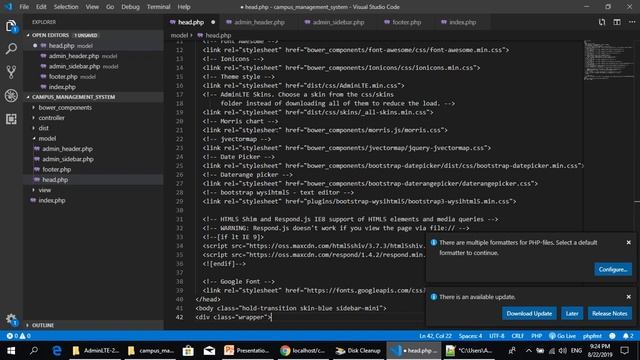Switch to Disk Cleanup in taskbar
The height and width of the screenshot is (360, 640).
click(358, 351)
